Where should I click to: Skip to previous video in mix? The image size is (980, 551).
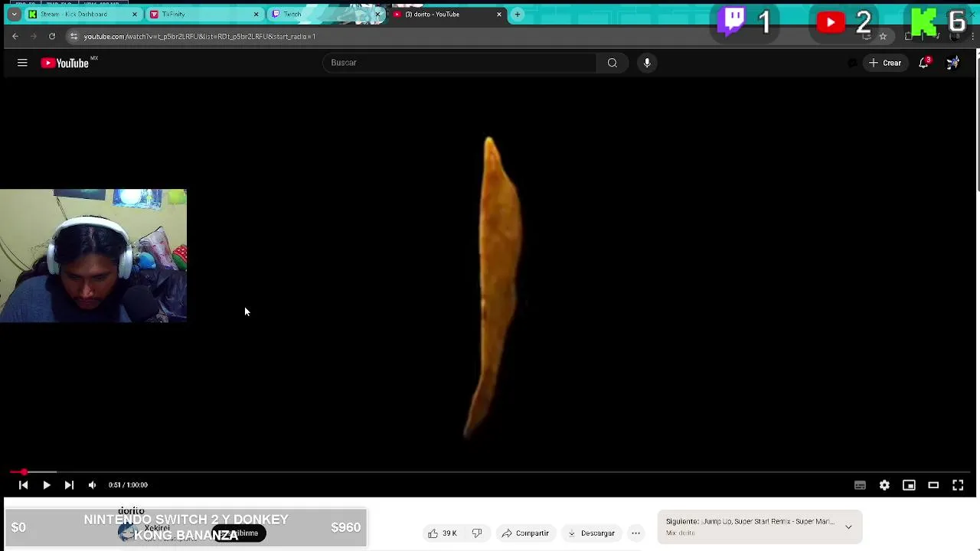coord(23,485)
